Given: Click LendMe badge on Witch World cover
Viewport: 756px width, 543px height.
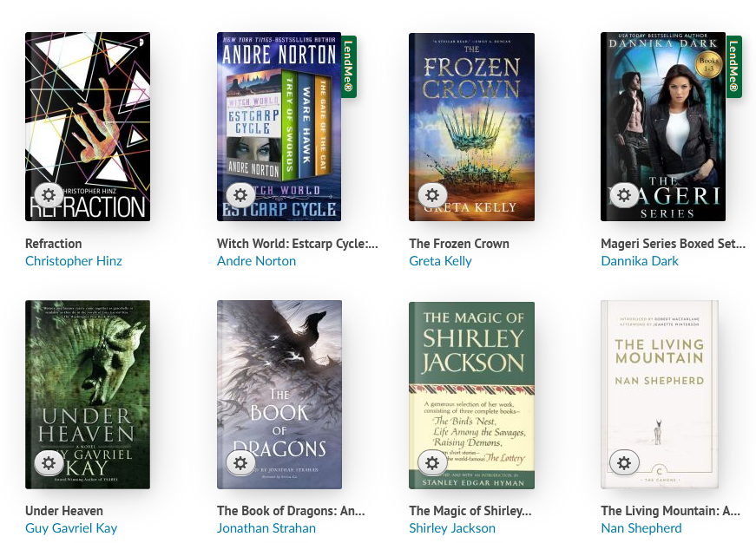Looking at the screenshot, I should pos(349,67).
